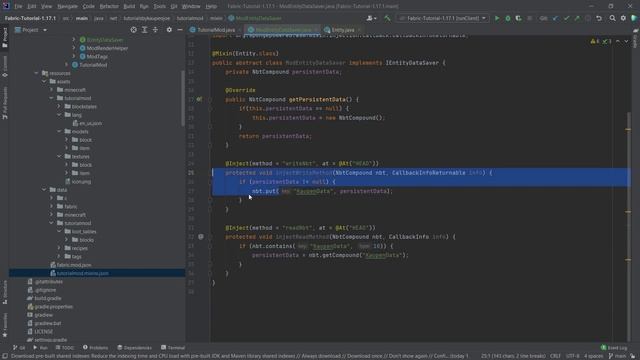Collapse the loot_tables folder

pos(59,231)
